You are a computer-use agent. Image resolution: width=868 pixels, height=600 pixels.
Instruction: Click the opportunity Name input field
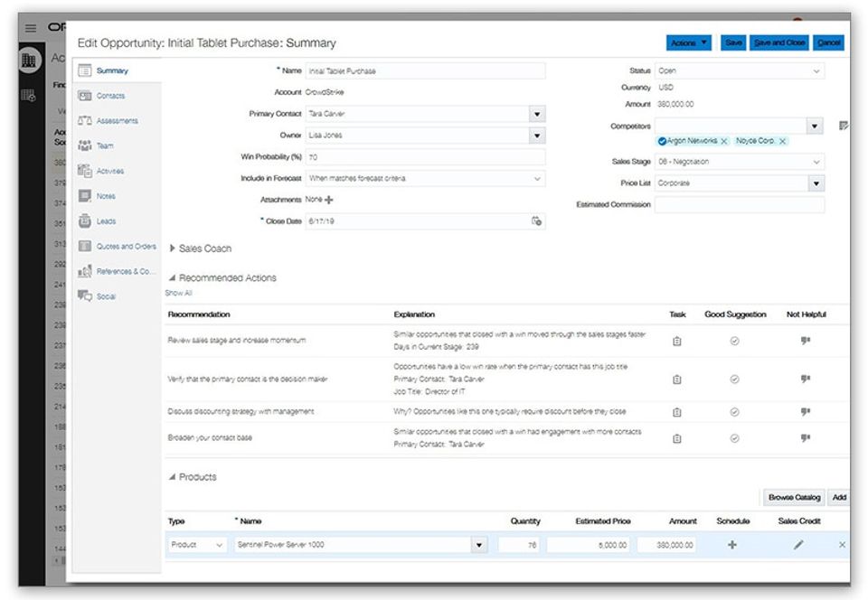(x=425, y=70)
